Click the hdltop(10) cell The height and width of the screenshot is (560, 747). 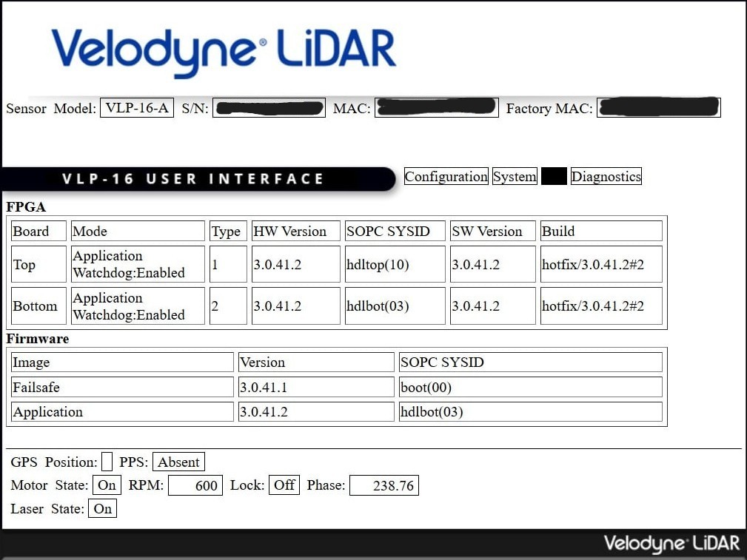pyautogui.click(x=395, y=264)
